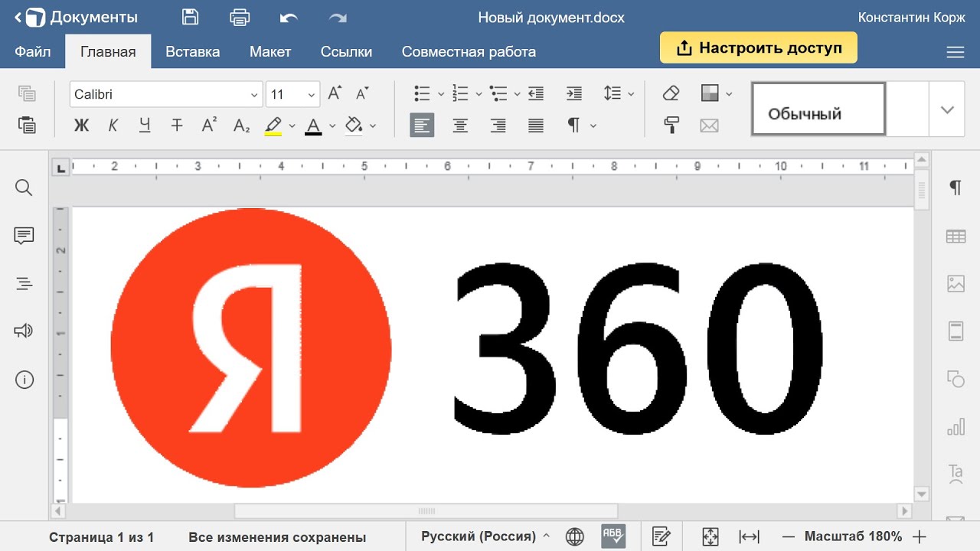Open the search panel in left sidebar
The image size is (980, 551).
(x=24, y=188)
